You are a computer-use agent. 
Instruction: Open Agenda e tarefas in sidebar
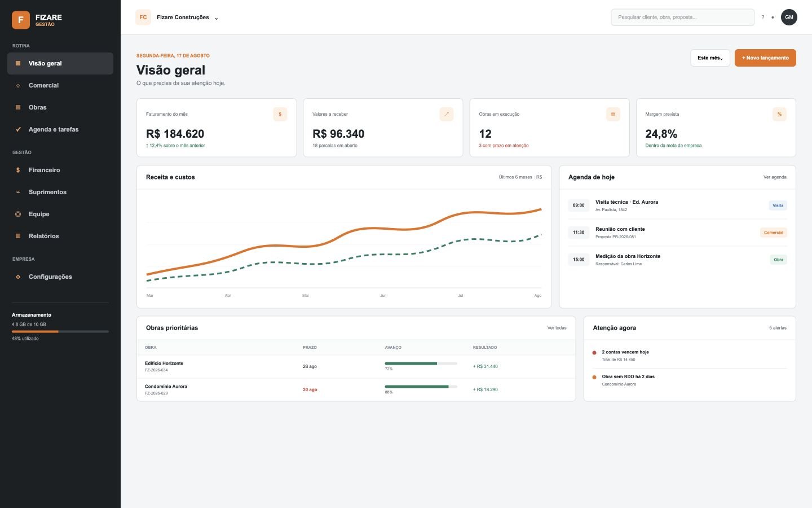tap(60, 129)
